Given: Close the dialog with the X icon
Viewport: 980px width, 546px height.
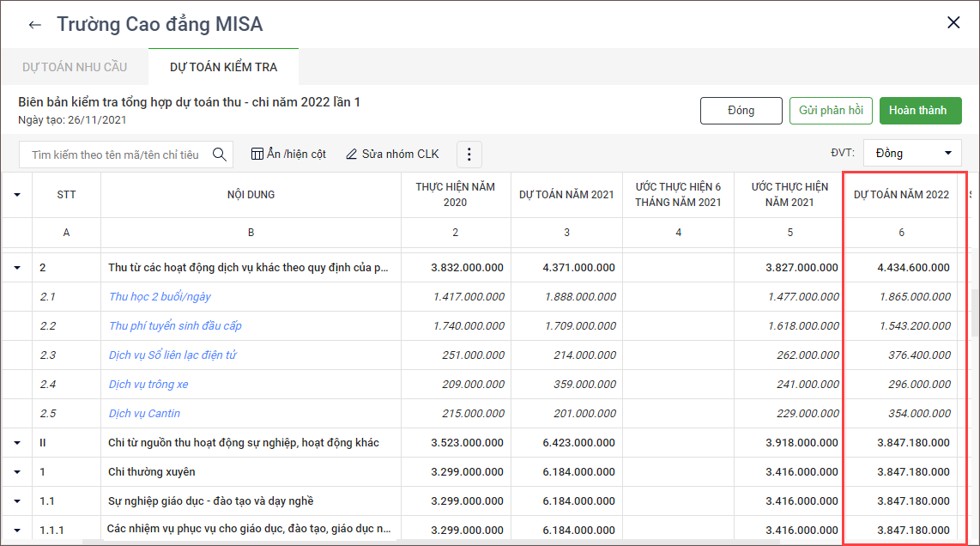Looking at the screenshot, I should [x=953, y=23].
